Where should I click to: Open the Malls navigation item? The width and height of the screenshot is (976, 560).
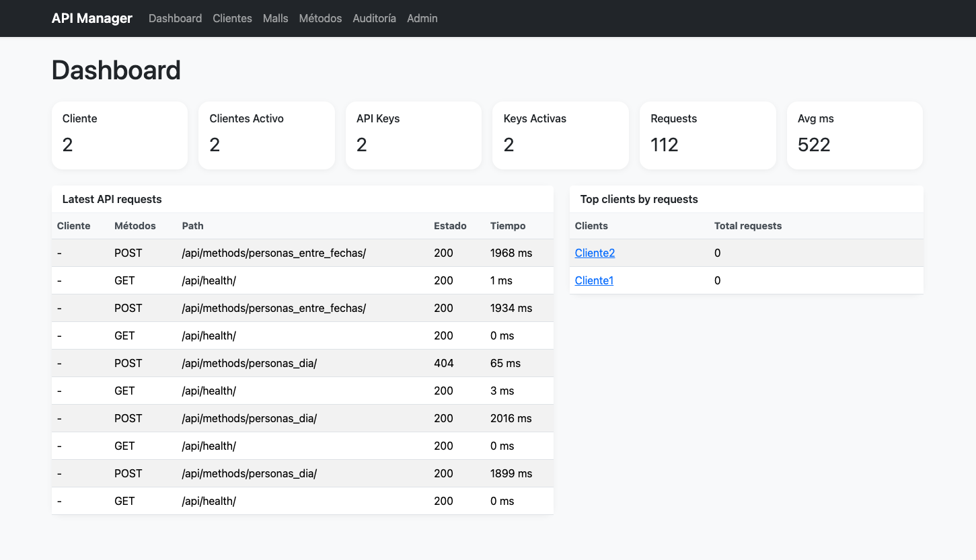pyautogui.click(x=276, y=18)
